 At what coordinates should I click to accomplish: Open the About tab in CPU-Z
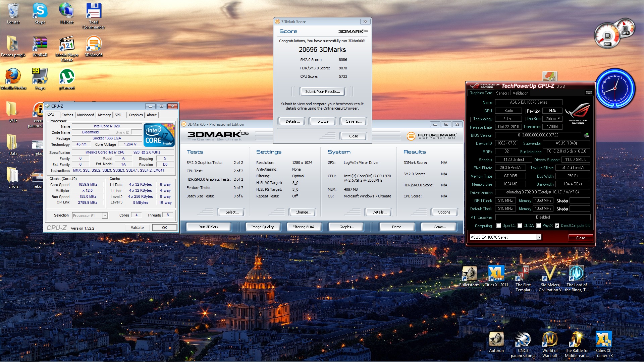[152, 115]
